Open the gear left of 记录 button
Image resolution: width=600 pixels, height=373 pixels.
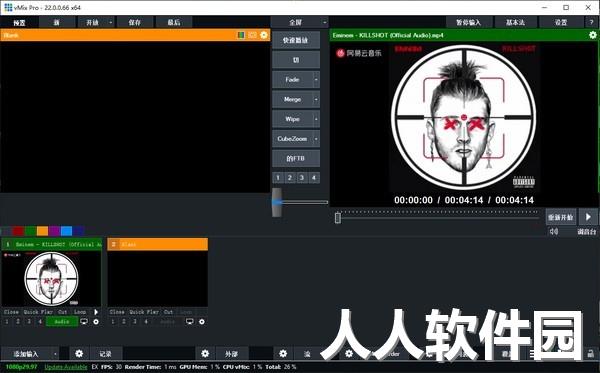[79, 353]
